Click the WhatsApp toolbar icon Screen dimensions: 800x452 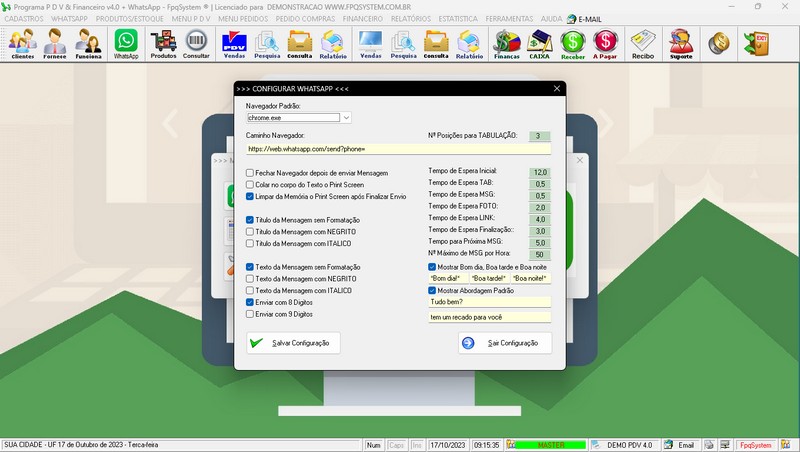pos(126,44)
